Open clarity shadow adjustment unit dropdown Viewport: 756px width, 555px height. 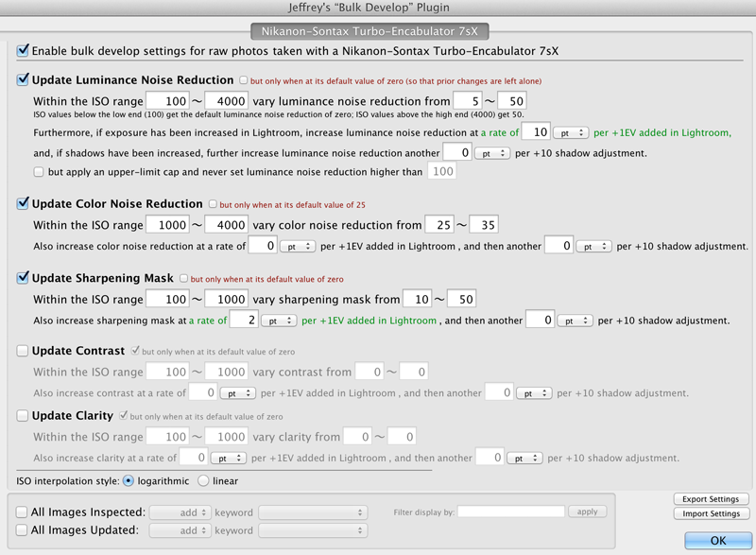coord(525,458)
